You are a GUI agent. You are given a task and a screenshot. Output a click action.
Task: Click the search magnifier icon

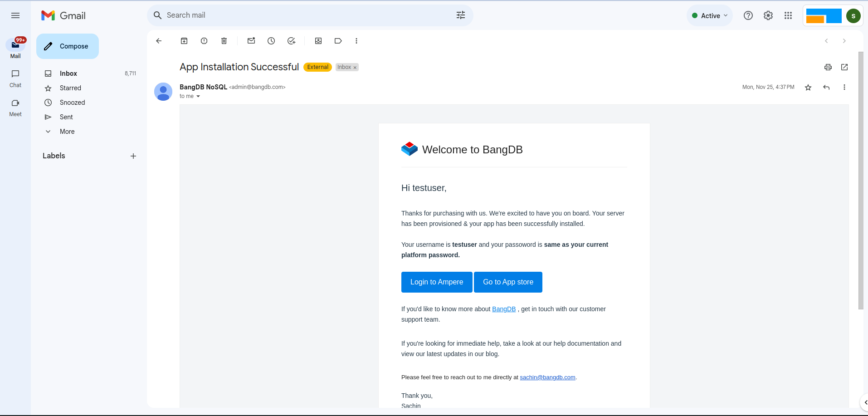pyautogui.click(x=157, y=15)
